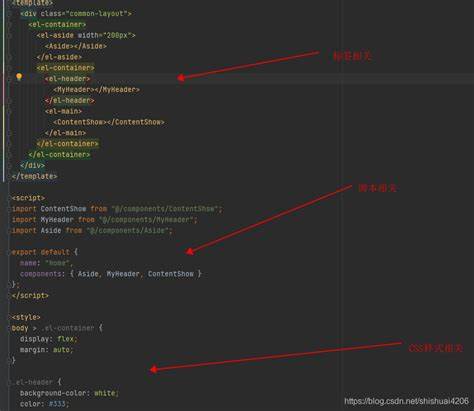Click the import Aside statement

click(x=92, y=230)
